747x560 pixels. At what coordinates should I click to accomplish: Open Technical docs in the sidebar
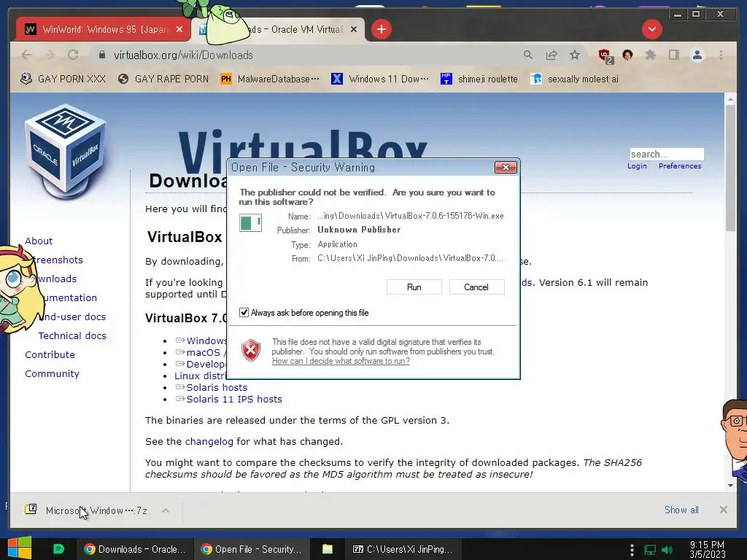click(72, 335)
